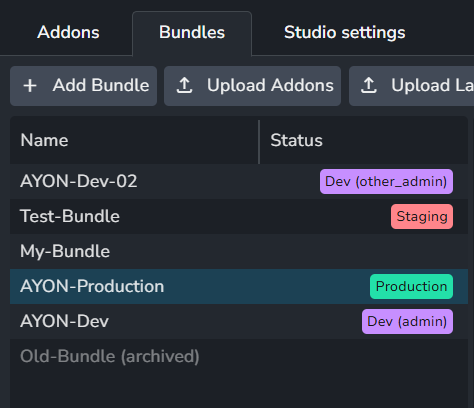Choose the My-Bundle entry
Viewport: 474px width, 408px height.
[239, 251]
